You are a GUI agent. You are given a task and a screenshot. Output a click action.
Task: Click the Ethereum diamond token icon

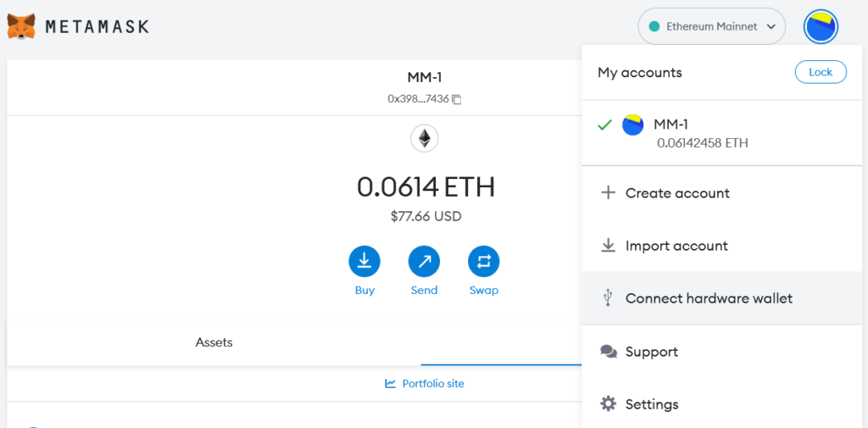point(425,138)
